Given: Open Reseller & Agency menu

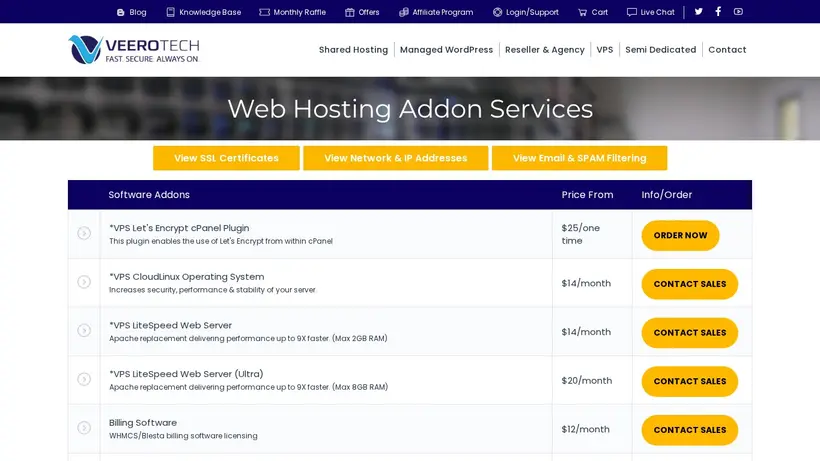Looking at the screenshot, I should (x=545, y=50).
